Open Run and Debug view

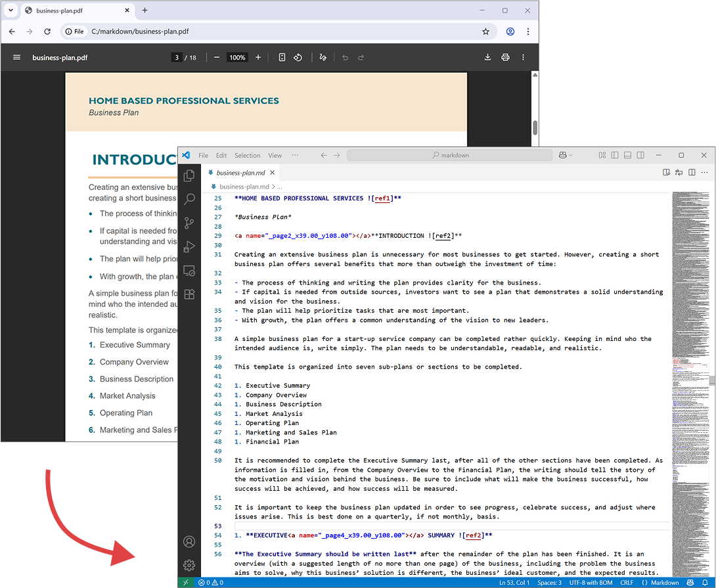(x=189, y=246)
